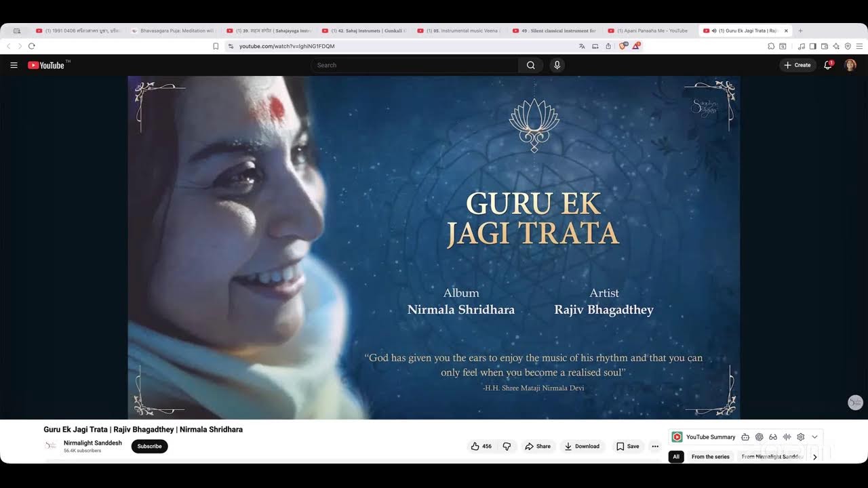The image size is (868, 488).
Task: Go back to previous page
Action: point(8,46)
